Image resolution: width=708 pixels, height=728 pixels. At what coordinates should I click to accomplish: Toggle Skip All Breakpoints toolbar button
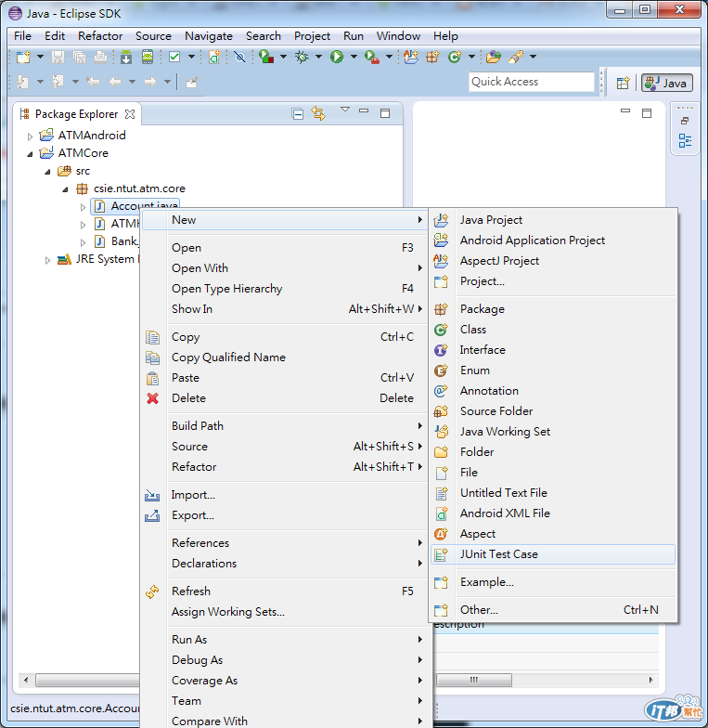click(239, 57)
